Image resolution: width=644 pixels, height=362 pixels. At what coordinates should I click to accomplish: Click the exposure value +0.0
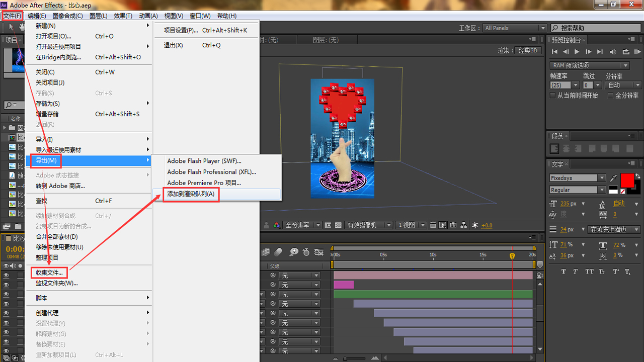(x=487, y=226)
